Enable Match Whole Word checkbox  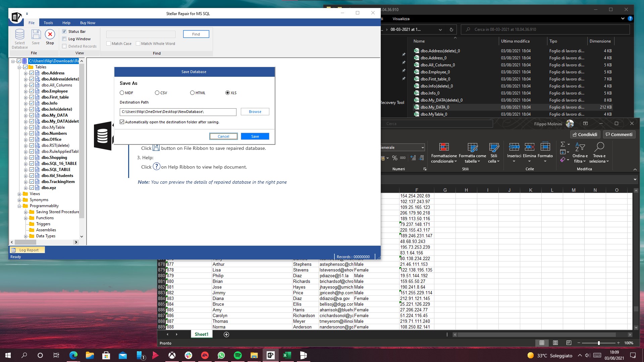138,44
